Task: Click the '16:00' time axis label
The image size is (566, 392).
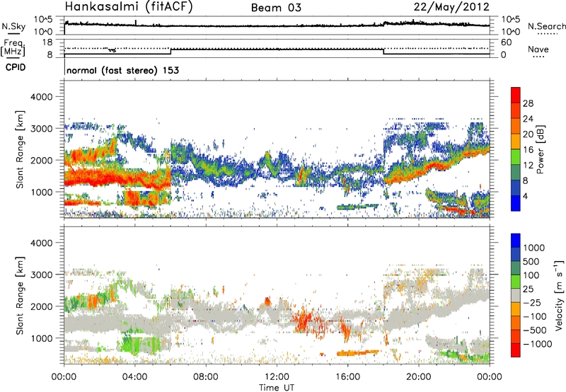Action: point(347,377)
